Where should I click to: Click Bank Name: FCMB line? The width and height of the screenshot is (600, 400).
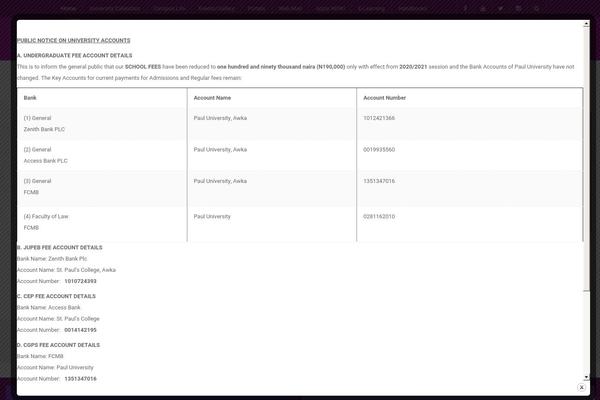click(x=40, y=356)
